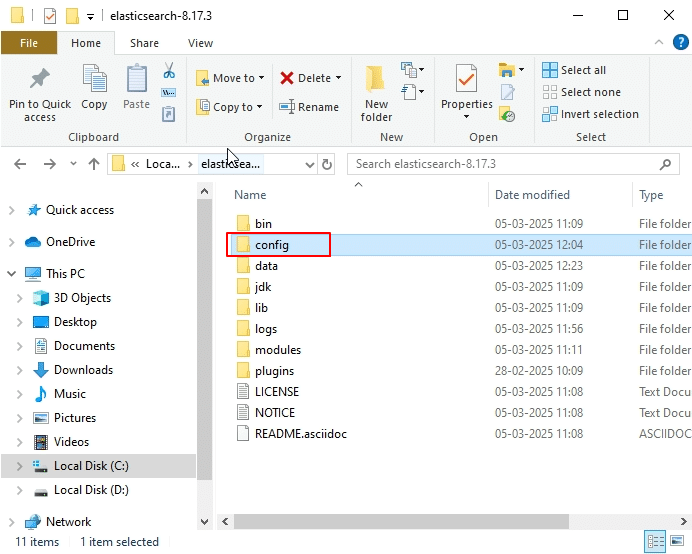Image resolution: width=692 pixels, height=554 pixels.
Task: Switch to the View ribbon tab
Action: pyautogui.click(x=200, y=43)
